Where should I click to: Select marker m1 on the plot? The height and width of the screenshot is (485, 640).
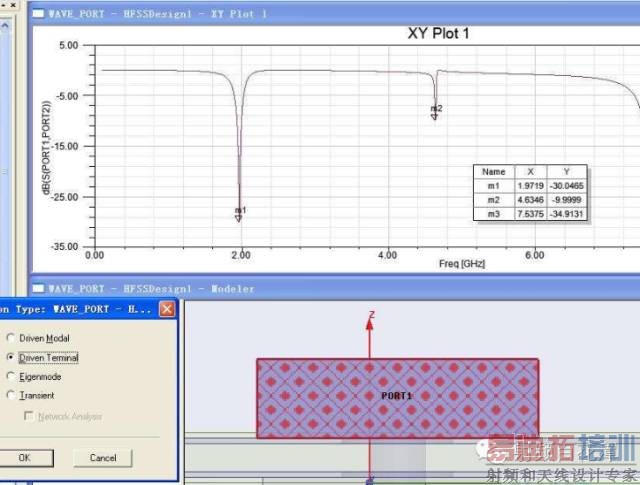pos(239,215)
